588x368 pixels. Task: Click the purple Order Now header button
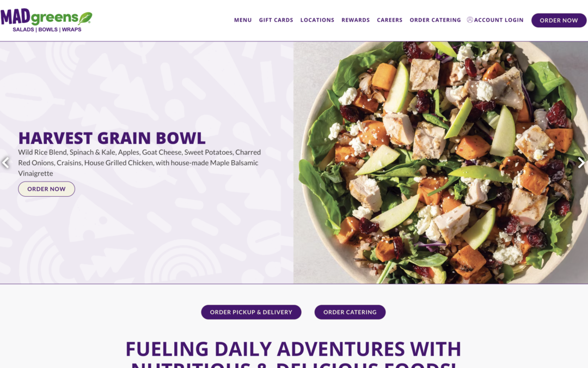click(559, 20)
